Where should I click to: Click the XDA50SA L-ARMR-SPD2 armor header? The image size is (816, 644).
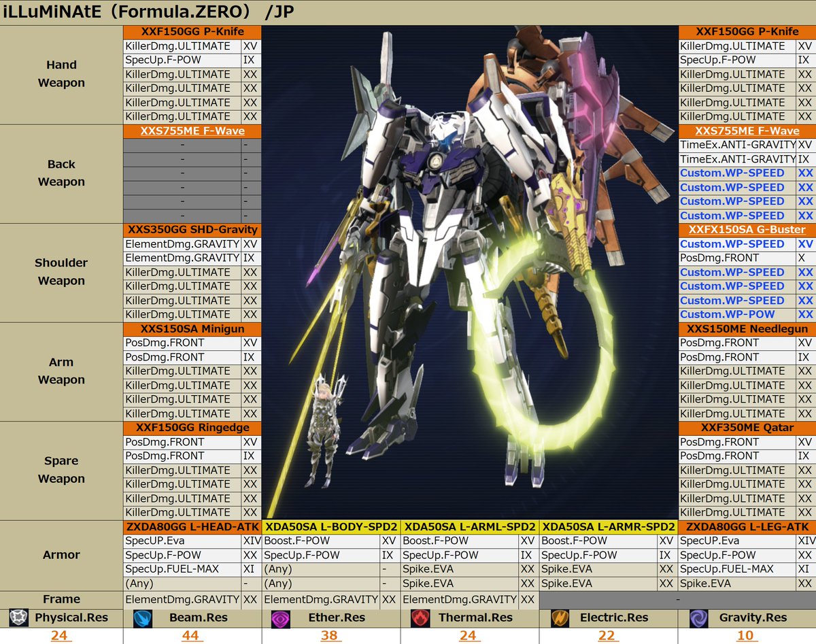tap(609, 527)
